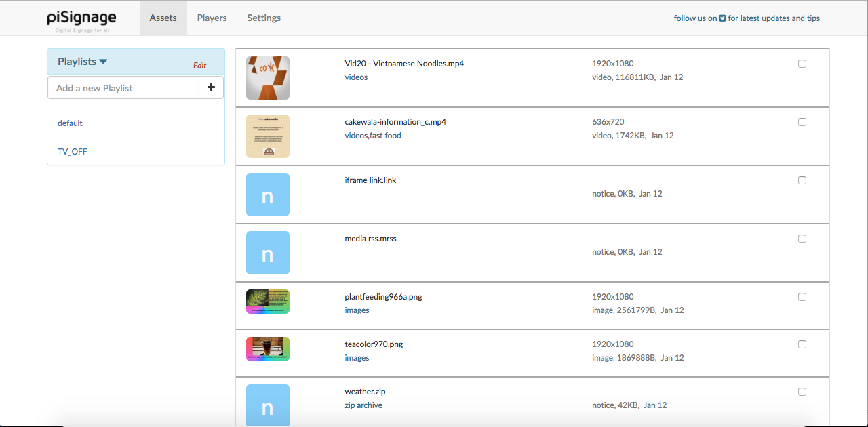
Task: Open the Settings tab
Action: [264, 18]
